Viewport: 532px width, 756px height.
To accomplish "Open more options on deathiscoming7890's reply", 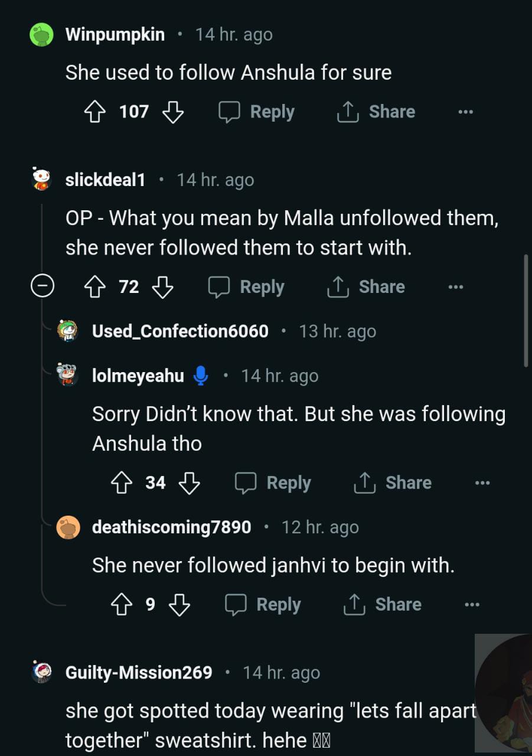I will (471, 605).
